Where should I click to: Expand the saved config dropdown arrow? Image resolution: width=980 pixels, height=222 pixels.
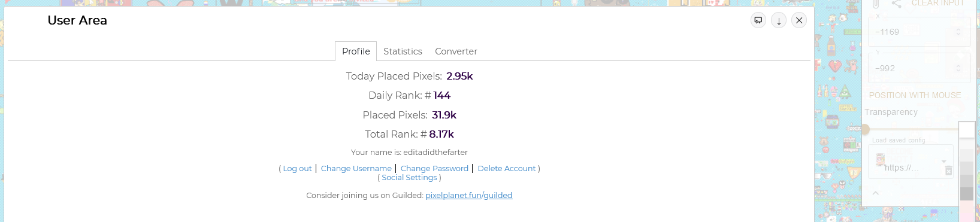[944, 161]
